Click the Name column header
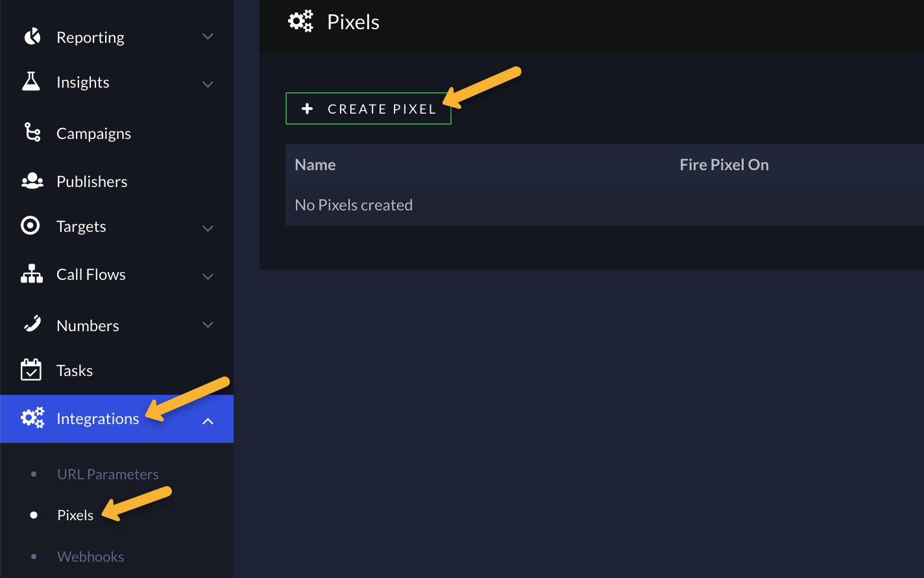 coord(315,165)
